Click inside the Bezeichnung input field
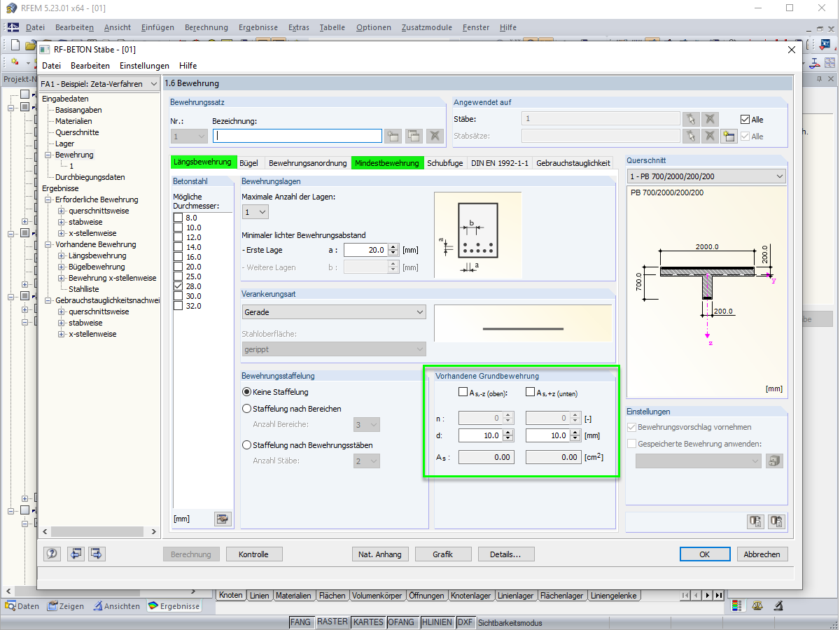The image size is (840, 630). coord(297,135)
